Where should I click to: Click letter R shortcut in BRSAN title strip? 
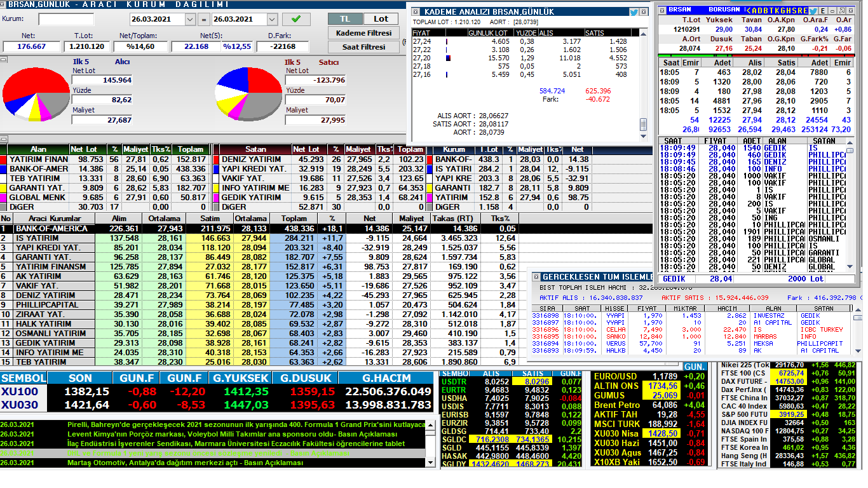(800, 11)
